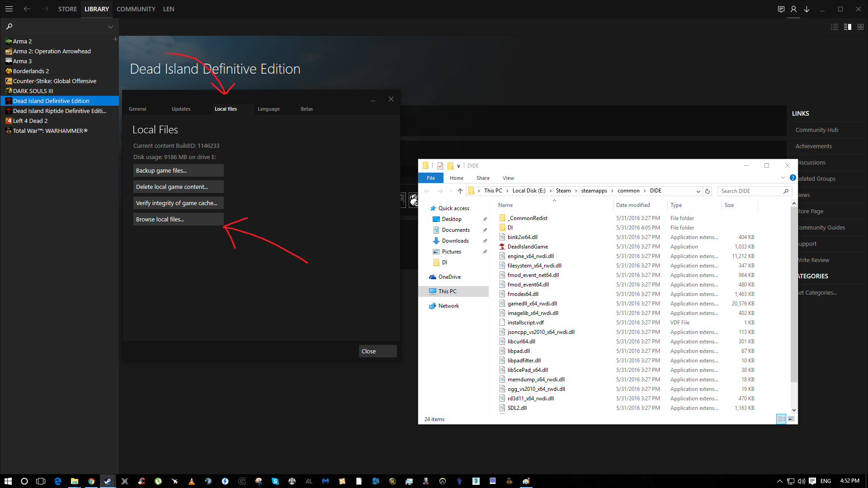The height and width of the screenshot is (488, 868).
Task: Toggle Explorer large icons view button
Action: (x=791, y=419)
